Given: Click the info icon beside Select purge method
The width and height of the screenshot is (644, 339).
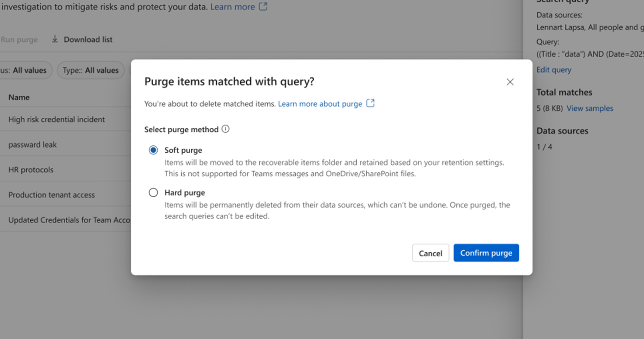Looking at the screenshot, I should click(225, 129).
